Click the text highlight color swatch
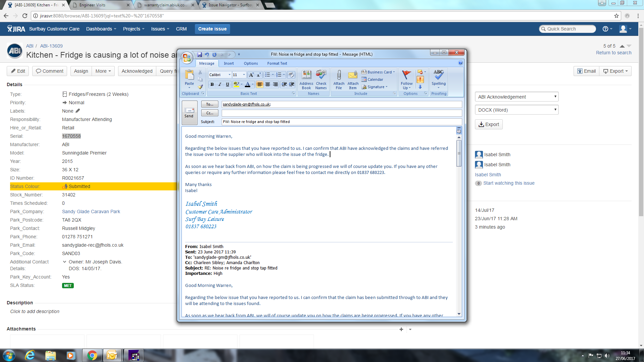This screenshot has width=644, height=362. coord(236,84)
